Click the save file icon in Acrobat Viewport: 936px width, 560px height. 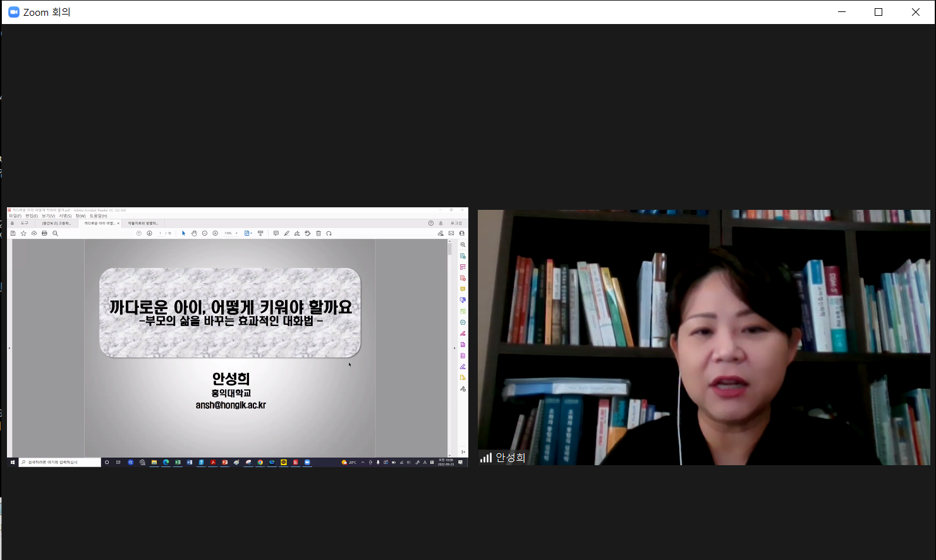tap(13, 233)
